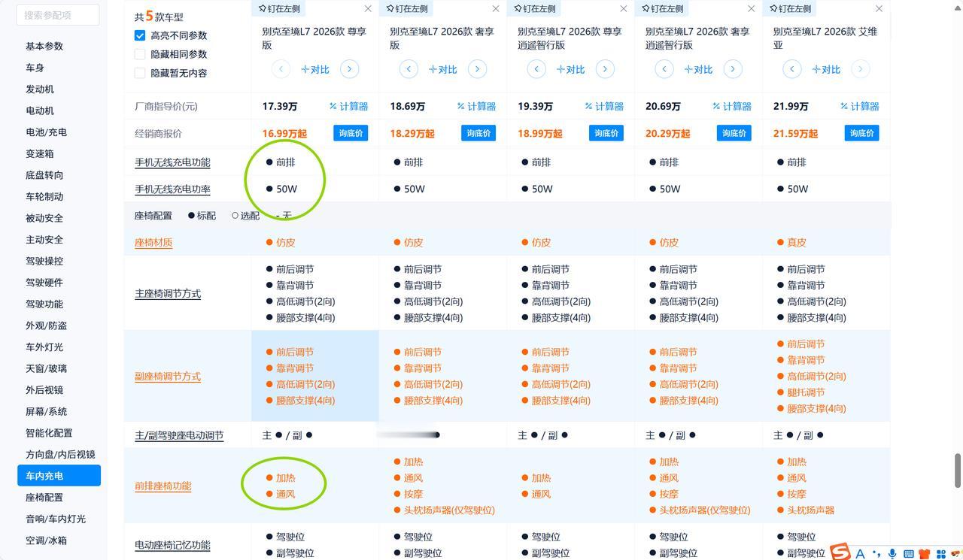Open the 手机无线充电功率 parameter link
The width and height of the screenshot is (963, 560).
pos(172,189)
